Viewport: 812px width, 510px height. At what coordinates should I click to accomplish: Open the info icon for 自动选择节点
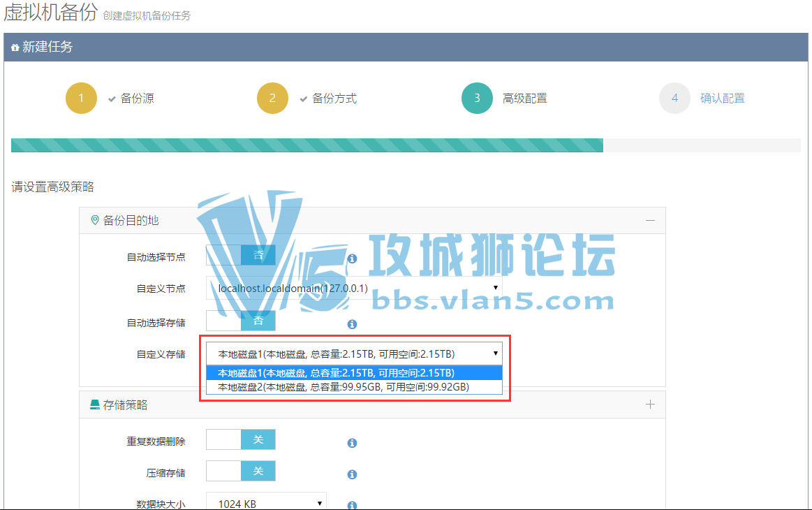click(x=352, y=258)
